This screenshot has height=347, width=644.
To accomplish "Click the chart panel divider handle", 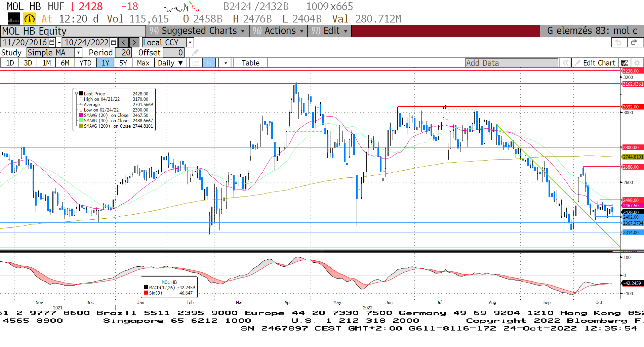I will coord(322,251).
